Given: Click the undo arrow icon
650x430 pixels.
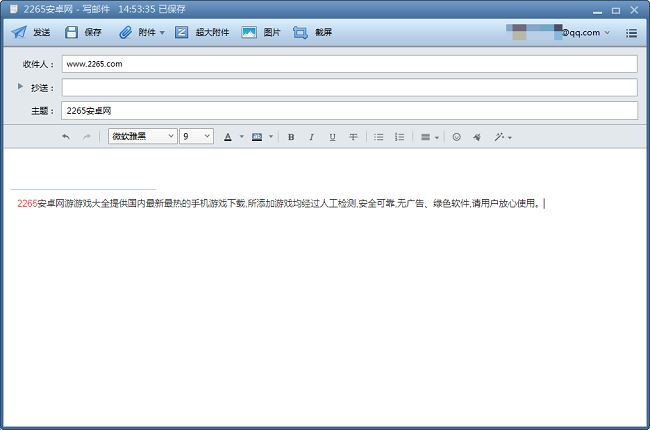Looking at the screenshot, I should click(x=66, y=136).
